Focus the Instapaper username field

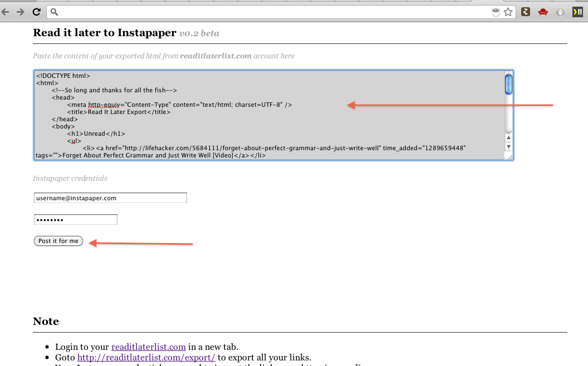click(x=110, y=198)
